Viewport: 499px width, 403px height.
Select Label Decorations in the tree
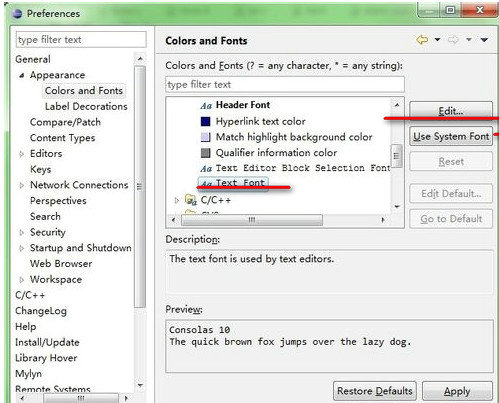(x=86, y=106)
